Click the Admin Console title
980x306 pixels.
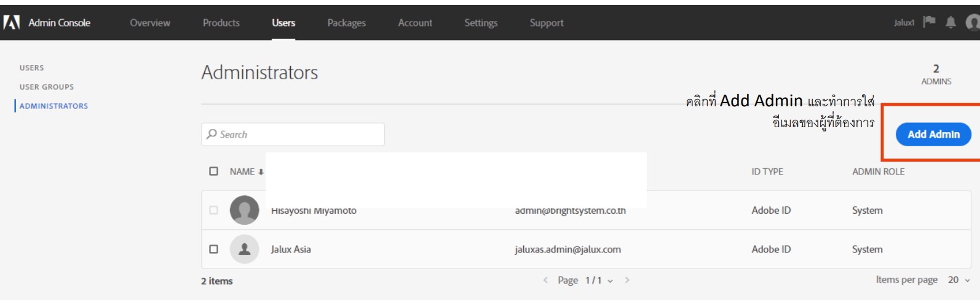[x=60, y=23]
